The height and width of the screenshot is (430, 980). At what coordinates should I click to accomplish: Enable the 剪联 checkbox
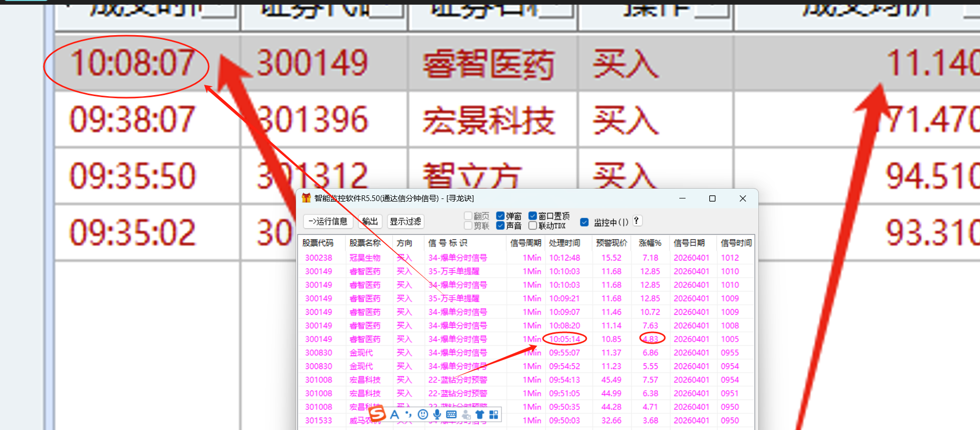coord(468,226)
